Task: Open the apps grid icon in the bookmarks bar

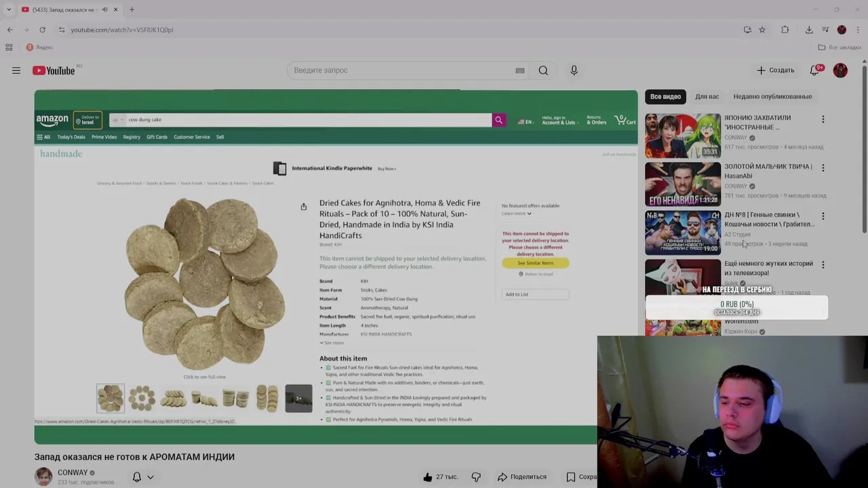Action: pos(9,47)
